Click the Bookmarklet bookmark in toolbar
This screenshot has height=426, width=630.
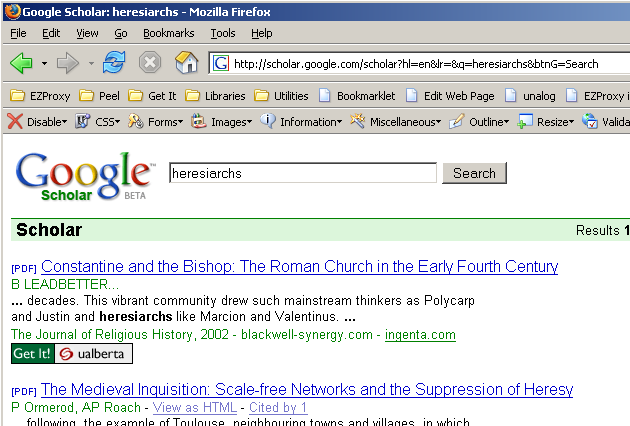356,96
